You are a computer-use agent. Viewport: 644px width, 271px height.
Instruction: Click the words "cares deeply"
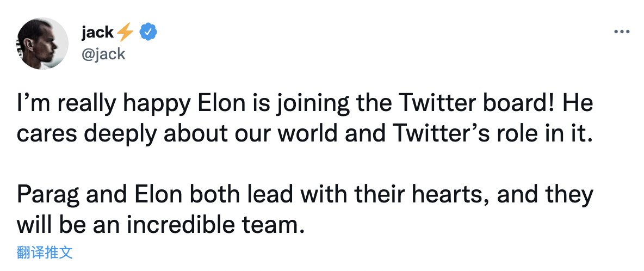pyautogui.click(x=83, y=134)
